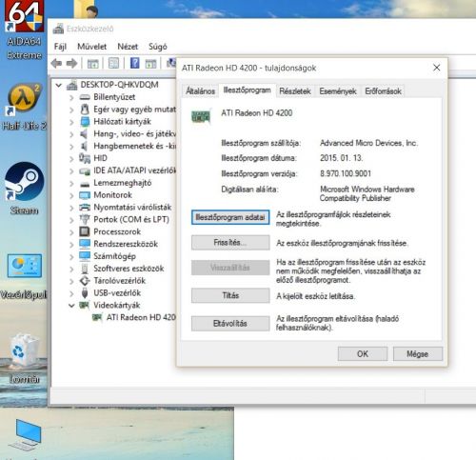This screenshot has height=460, width=476.
Task: Click the Billentyűzet keyboard icon
Action: tap(85, 97)
